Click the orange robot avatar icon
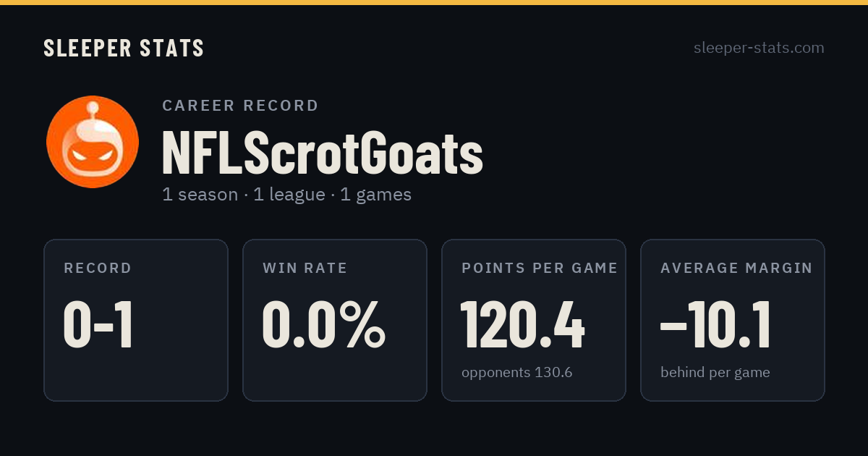The image size is (868, 456). tap(93, 142)
